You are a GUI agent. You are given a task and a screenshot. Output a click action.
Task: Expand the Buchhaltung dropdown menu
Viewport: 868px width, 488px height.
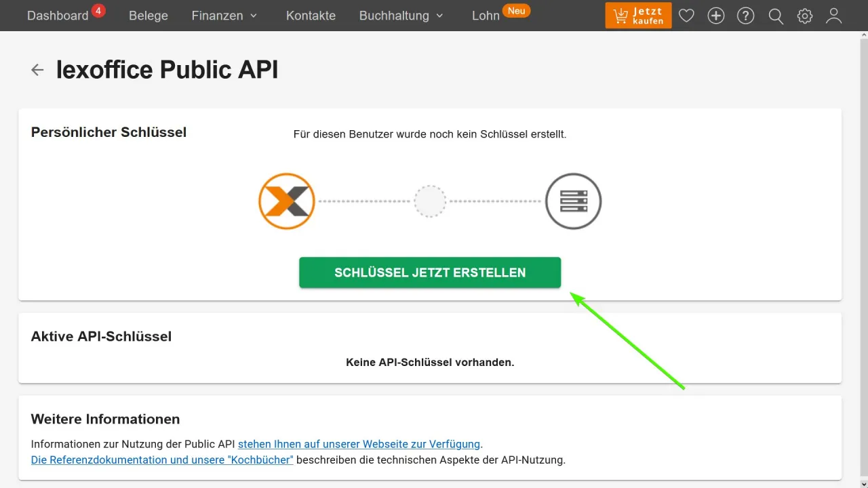pos(395,16)
